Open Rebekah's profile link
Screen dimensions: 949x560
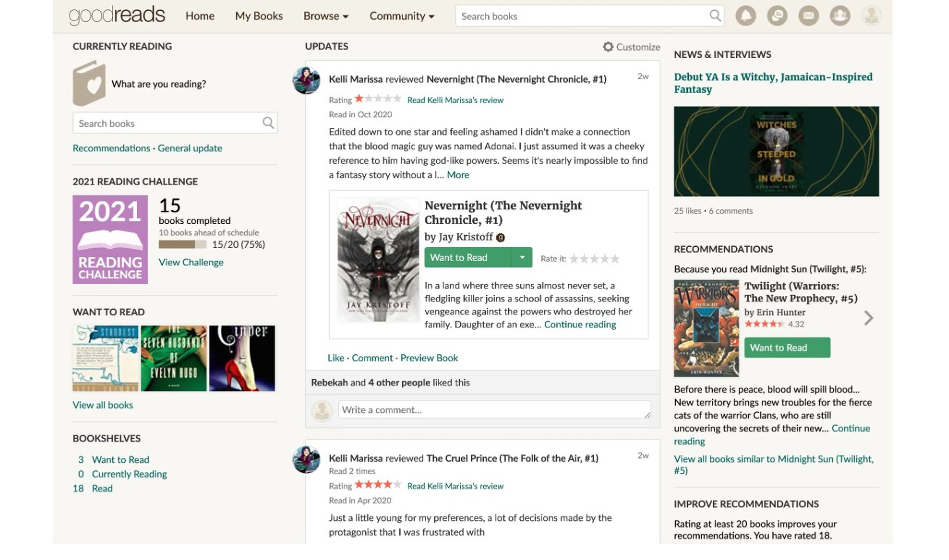coord(329,383)
